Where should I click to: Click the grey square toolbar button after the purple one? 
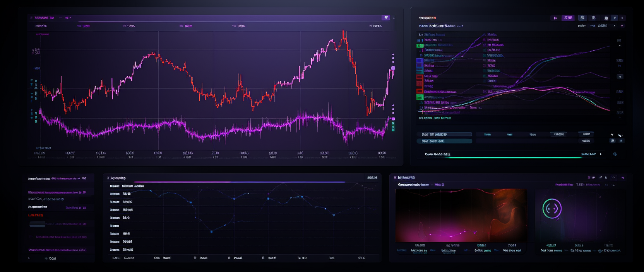582,18
